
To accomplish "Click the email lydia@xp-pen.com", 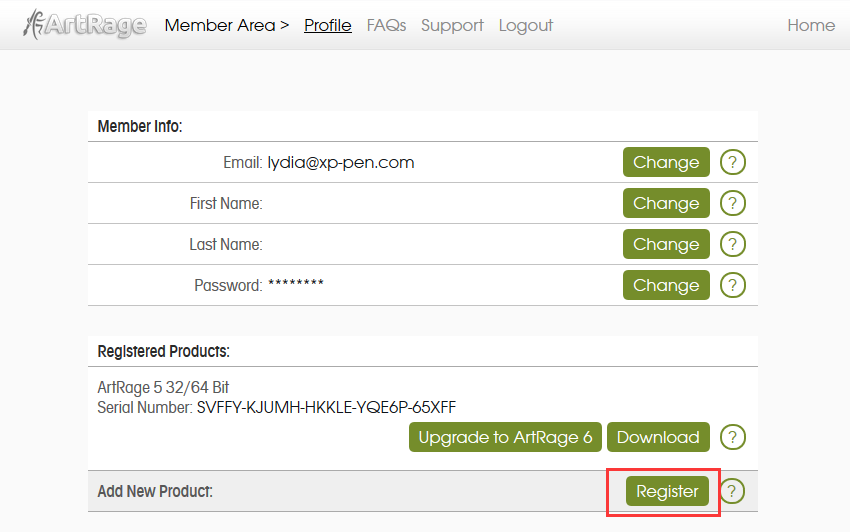I will click(x=340, y=163).
